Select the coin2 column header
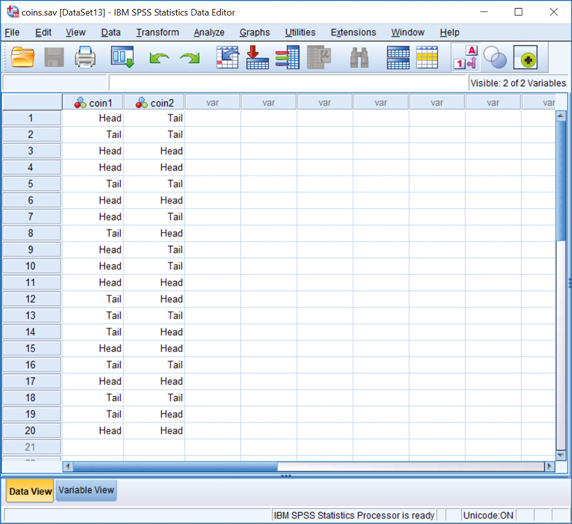The image size is (572, 524). coord(154,103)
